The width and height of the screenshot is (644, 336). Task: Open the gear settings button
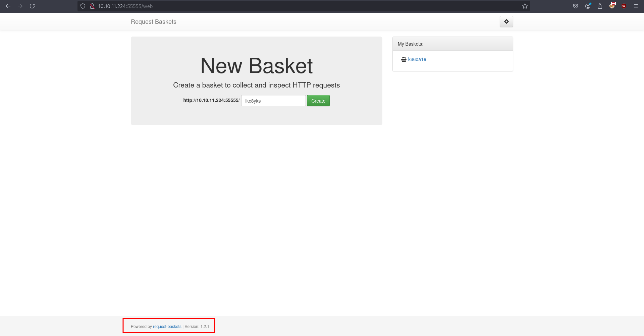point(506,21)
